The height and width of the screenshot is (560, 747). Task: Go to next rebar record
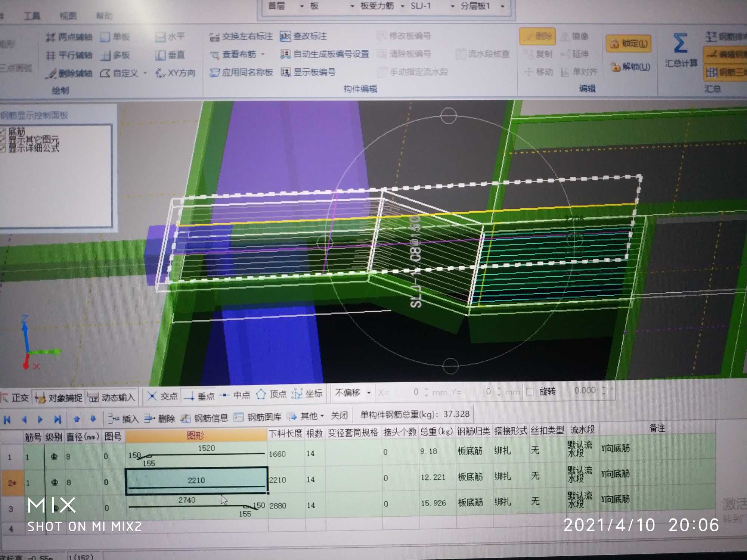click(40, 420)
